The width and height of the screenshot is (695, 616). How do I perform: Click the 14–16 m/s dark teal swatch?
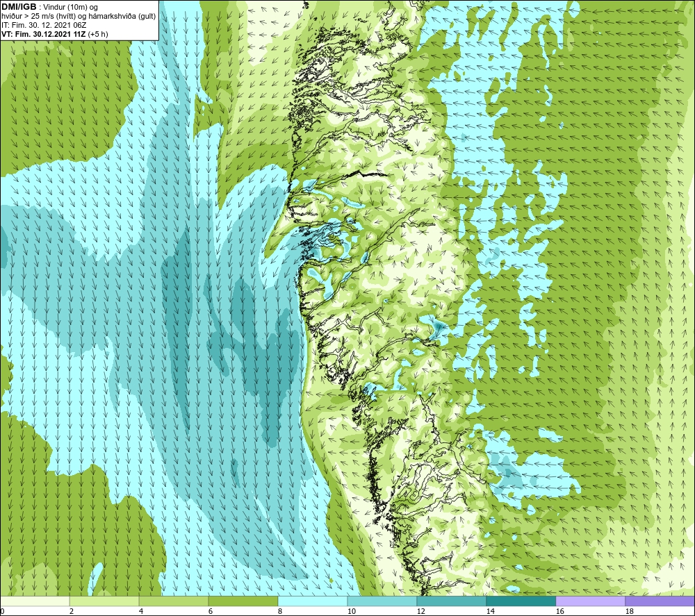[521, 601]
